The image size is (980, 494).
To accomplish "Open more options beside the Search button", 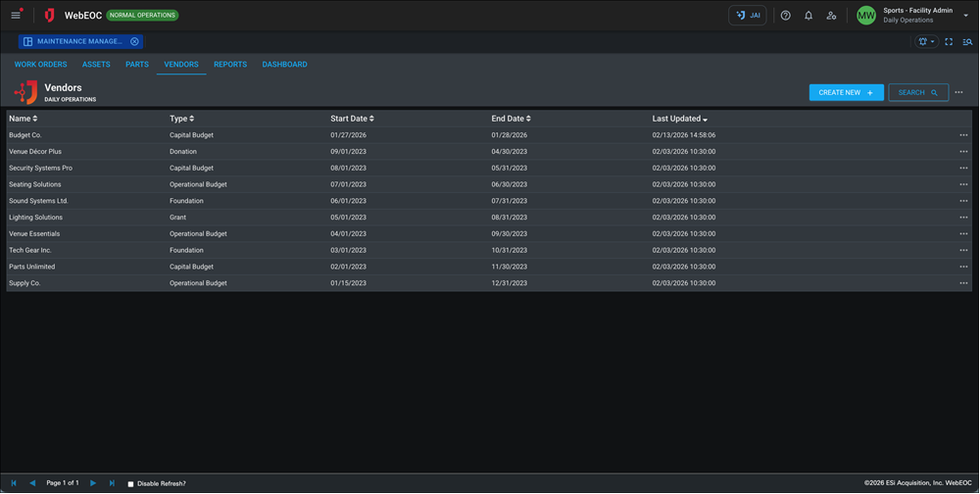I will click(x=959, y=92).
